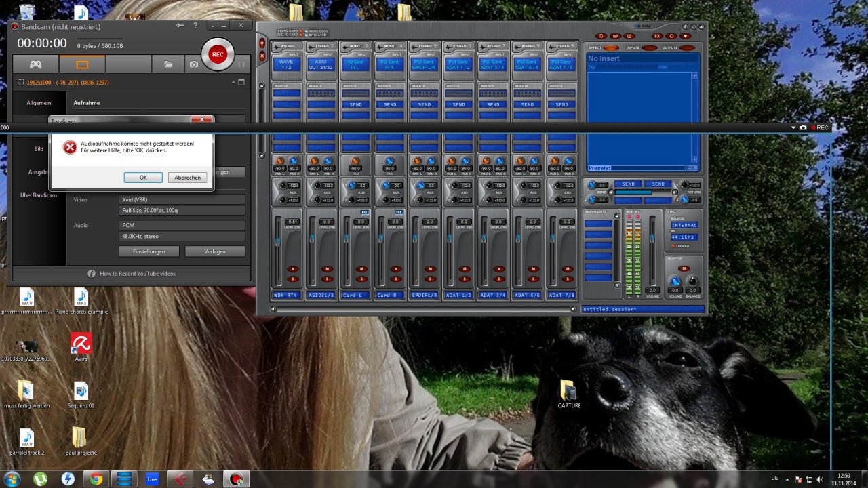Click the REC indicator on recording bar
Image resolution: width=868 pixels, height=488 pixels.
pyautogui.click(x=820, y=127)
